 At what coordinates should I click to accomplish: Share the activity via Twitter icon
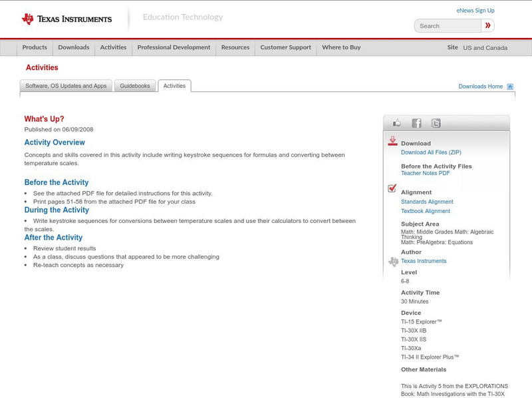436,123
